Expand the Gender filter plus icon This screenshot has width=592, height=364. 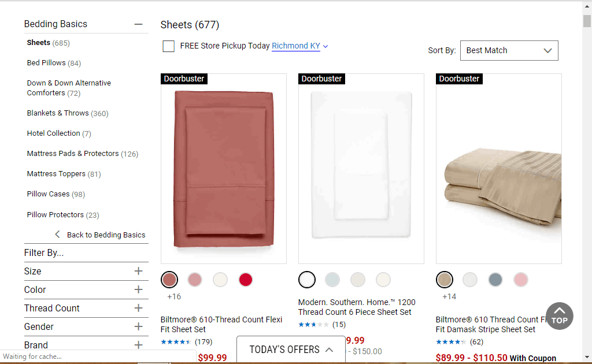point(138,326)
